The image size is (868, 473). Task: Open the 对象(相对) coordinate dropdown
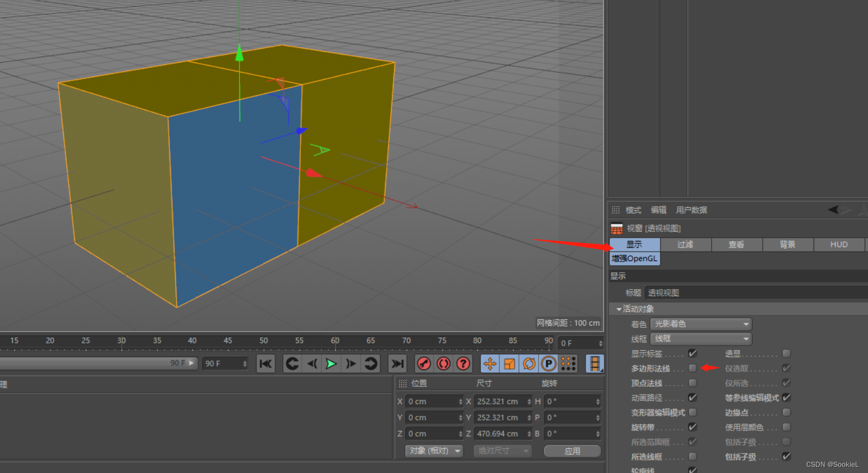(x=434, y=451)
